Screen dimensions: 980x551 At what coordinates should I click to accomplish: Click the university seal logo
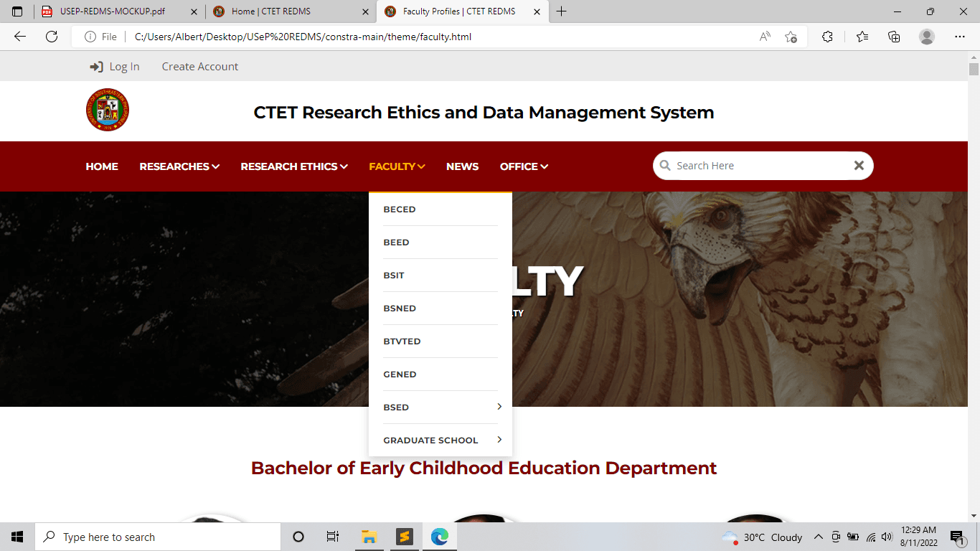coord(108,110)
